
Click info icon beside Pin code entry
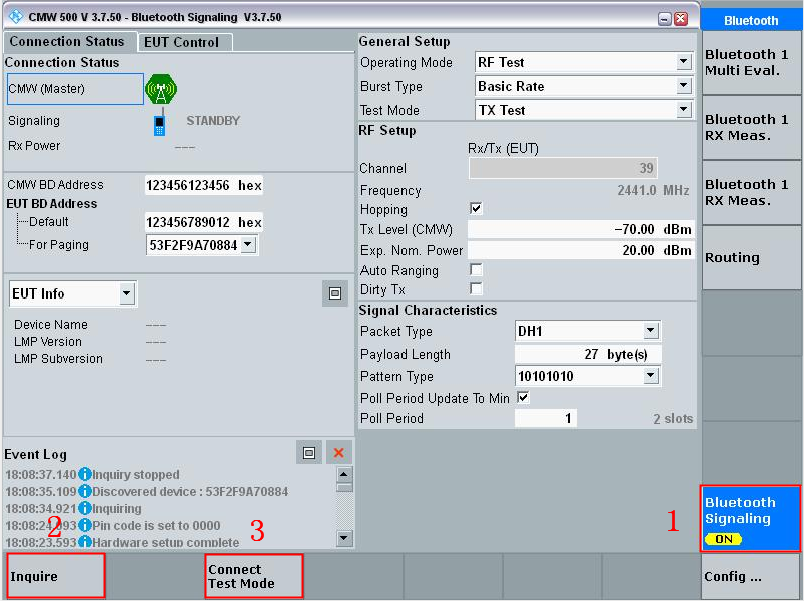(85, 526)
